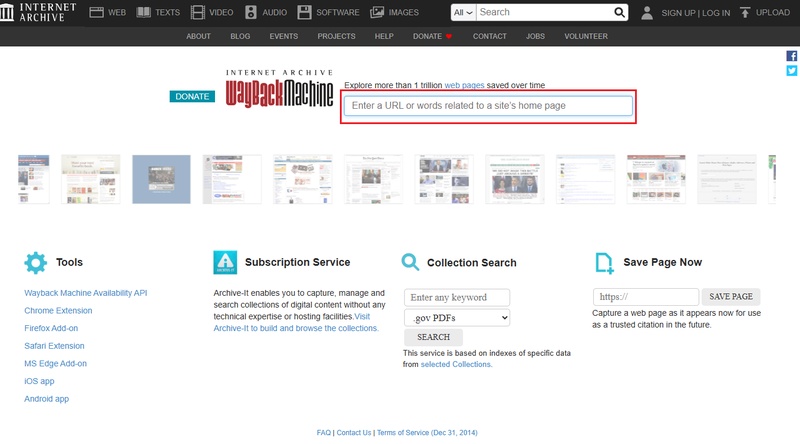Open the Web section icon

(96, 12)
